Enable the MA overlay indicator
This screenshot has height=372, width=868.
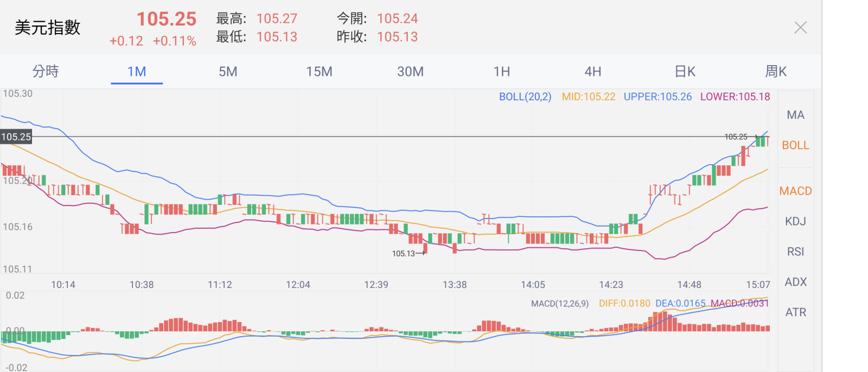[795, 115]
